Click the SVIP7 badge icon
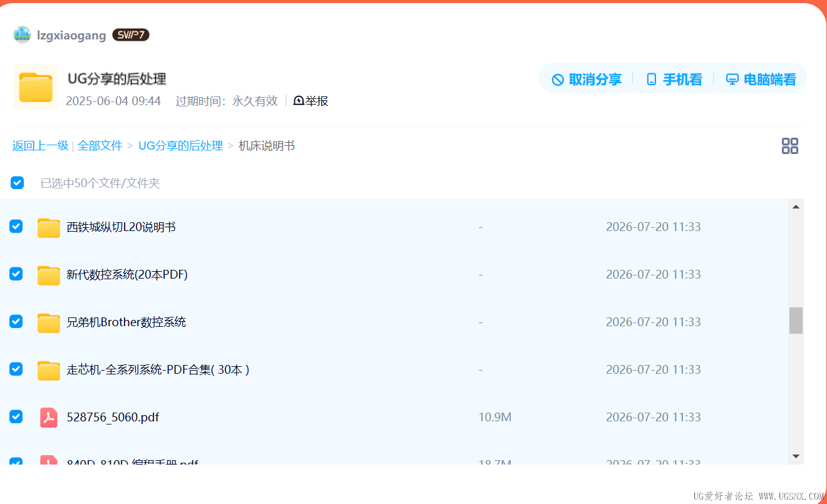 (x=131, y=35)
